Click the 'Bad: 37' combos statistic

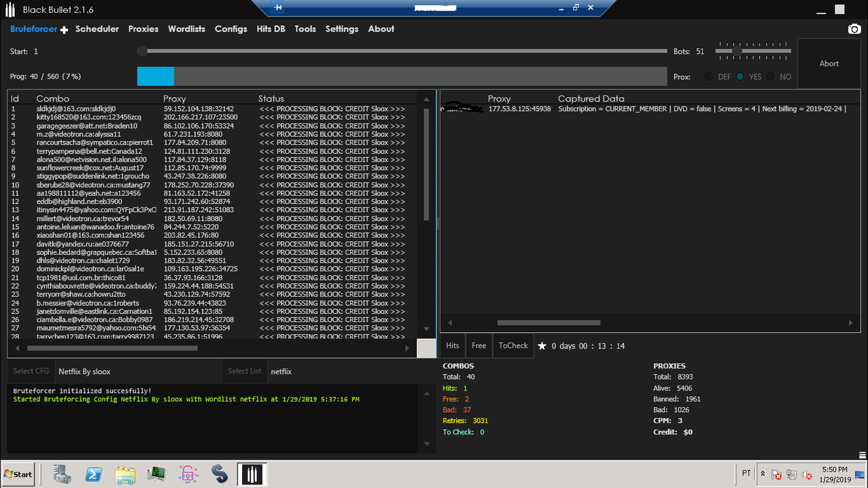pos(457,410)
